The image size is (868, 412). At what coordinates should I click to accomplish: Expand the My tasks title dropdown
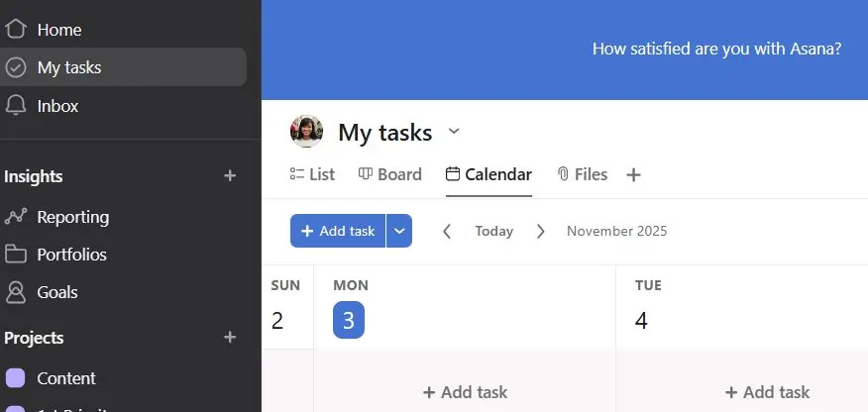tap(454, 131)
